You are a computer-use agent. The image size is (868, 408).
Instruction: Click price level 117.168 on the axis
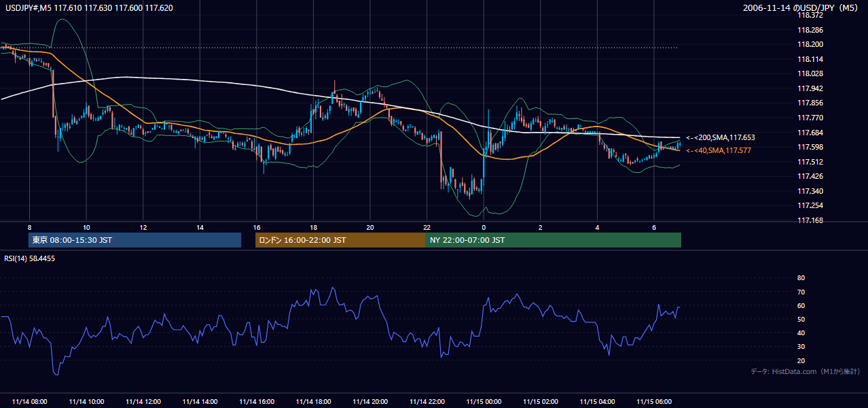click(812, 220)
